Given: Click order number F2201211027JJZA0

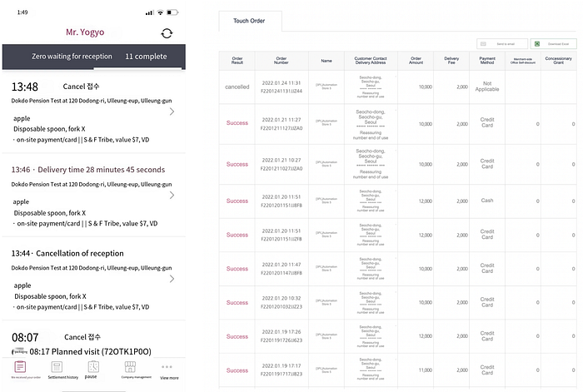Looking at the screenshot, I should click(282, 169).
